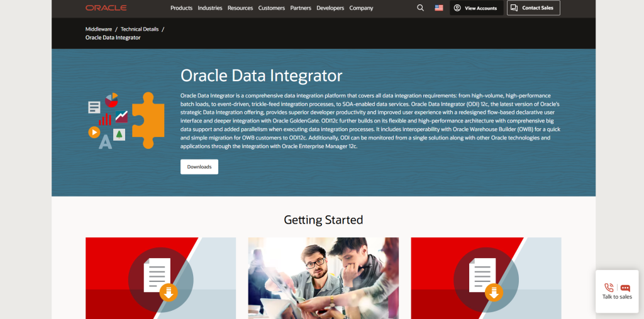644x319 pixels.
Task: Go to the Technical Details breadcrumb link
Action: (x=140, y=29)
